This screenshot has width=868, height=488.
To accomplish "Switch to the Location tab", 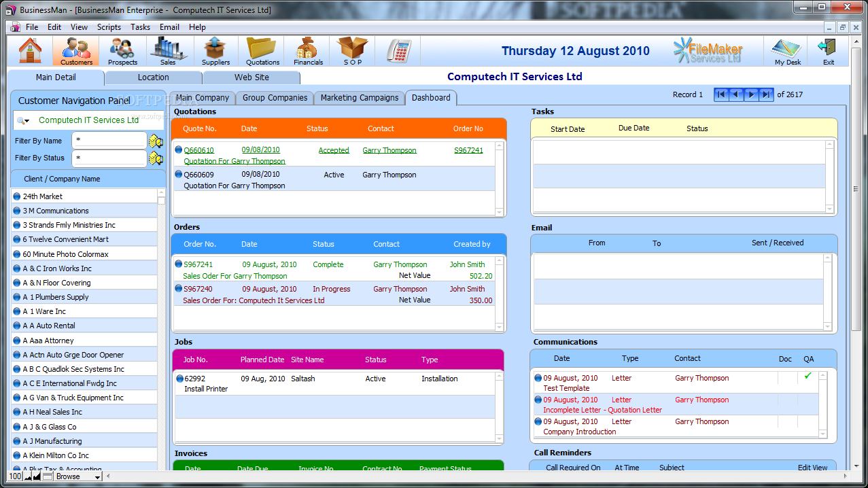I will click(154, 77).
